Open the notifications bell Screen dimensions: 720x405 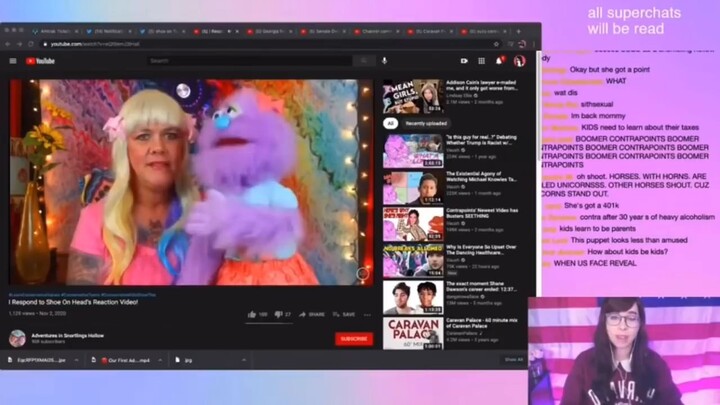pos(500,61)
